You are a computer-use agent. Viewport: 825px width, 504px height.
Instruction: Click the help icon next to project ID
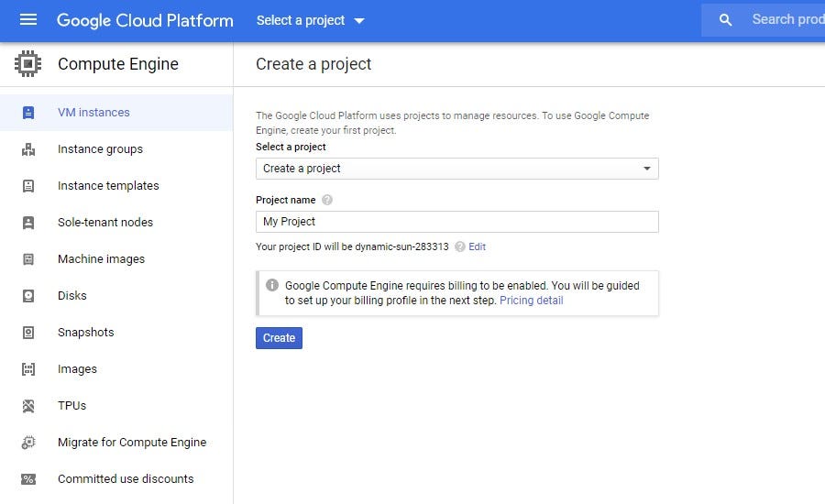(x=460, y=247)
